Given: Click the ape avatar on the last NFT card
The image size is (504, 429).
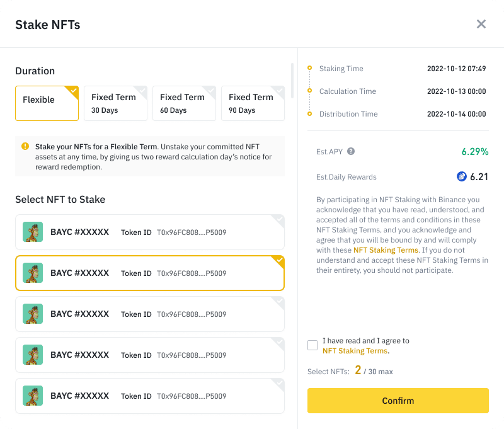Looking at the screenshot, I should [x=33, y=396].
